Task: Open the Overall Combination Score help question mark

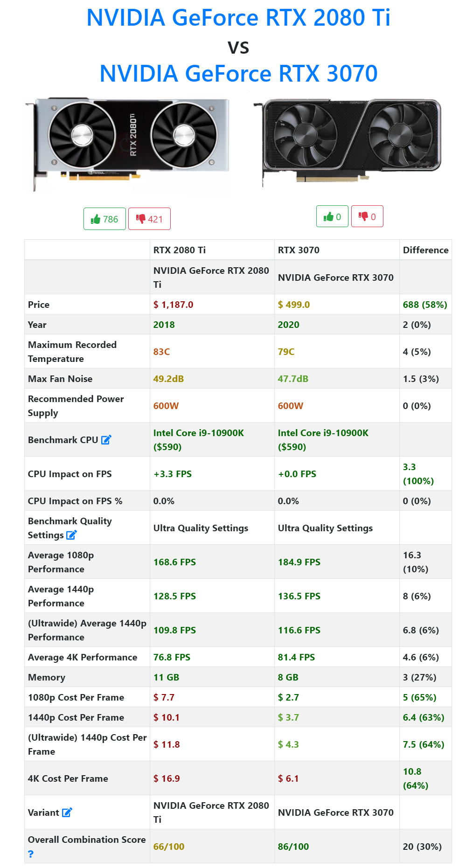Action: [x=31, y=854]
